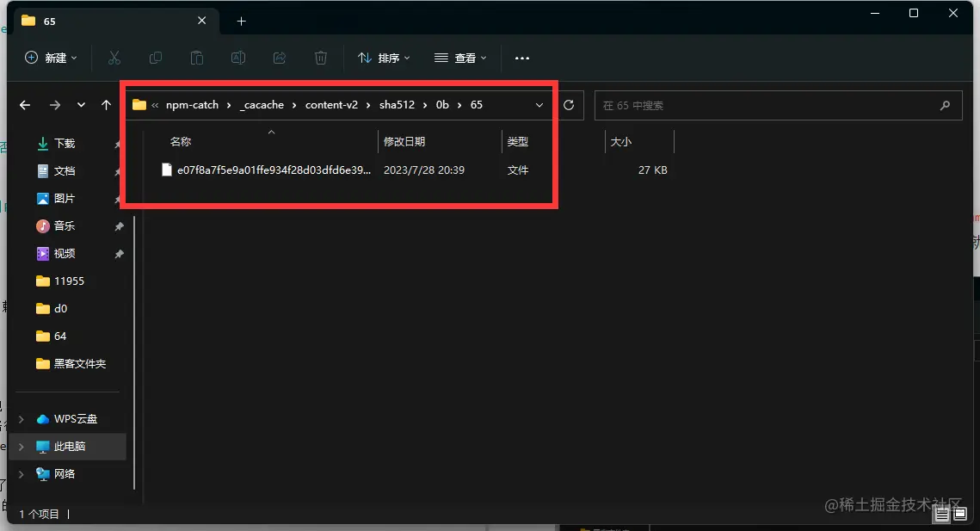Image resolution: width=980 pixels, height=531 pixels.
Task: Click the Rename icon in toolbar
Action: 238,58
